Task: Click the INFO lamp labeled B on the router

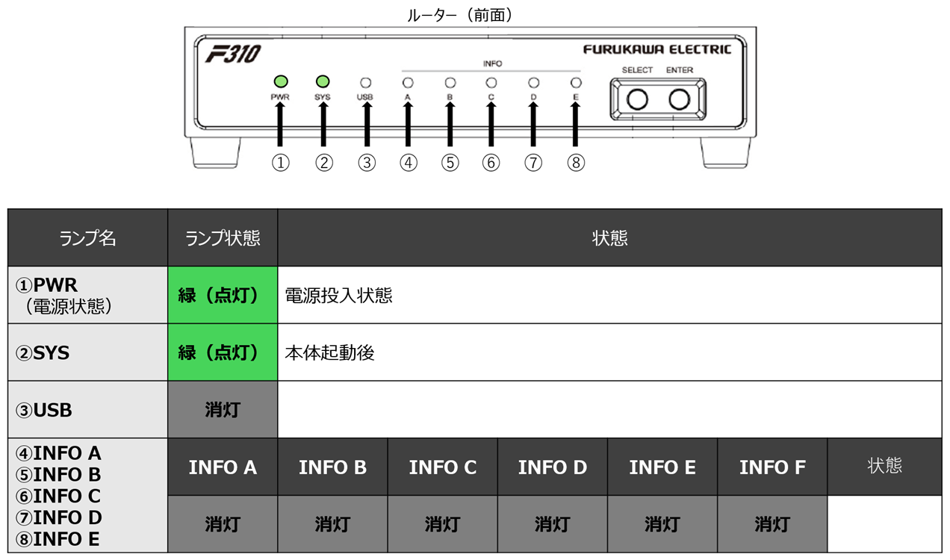Action: [x=450, y=82]
